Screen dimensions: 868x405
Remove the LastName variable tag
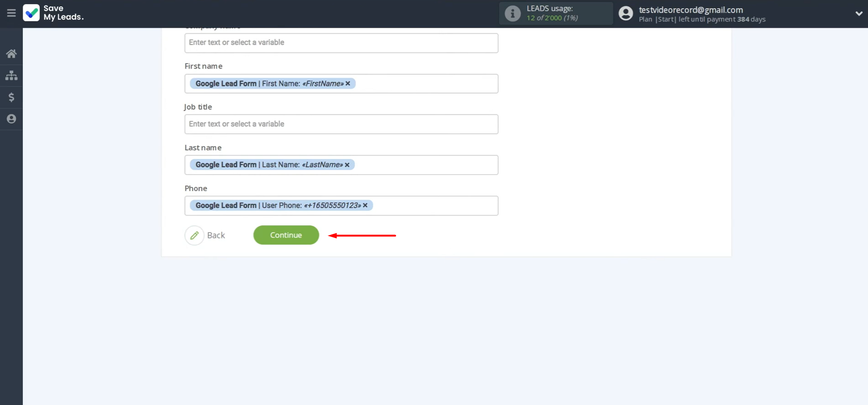[x=347, y=165]
